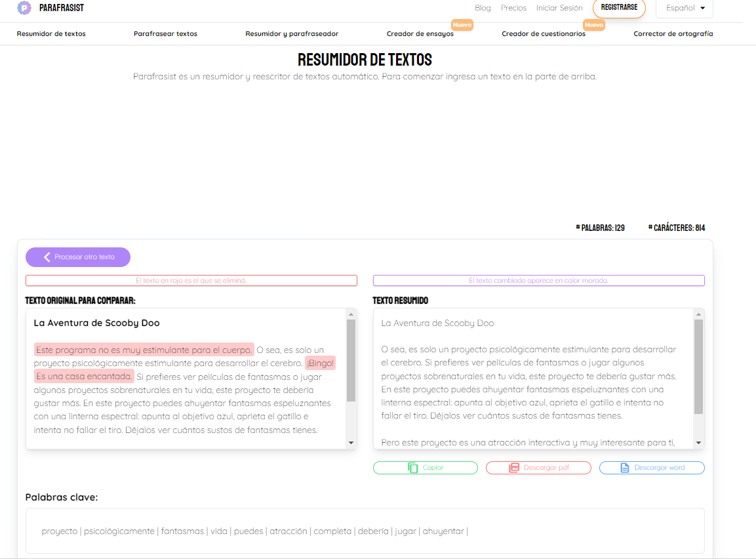Open Creador de ensayos
The image size is (756, 559).
pos(420,33)
